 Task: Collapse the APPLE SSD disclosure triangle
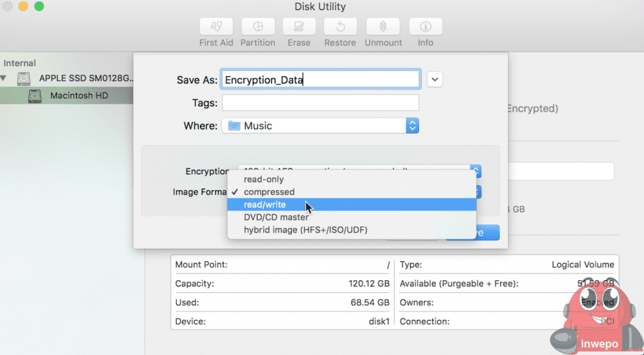5,79
